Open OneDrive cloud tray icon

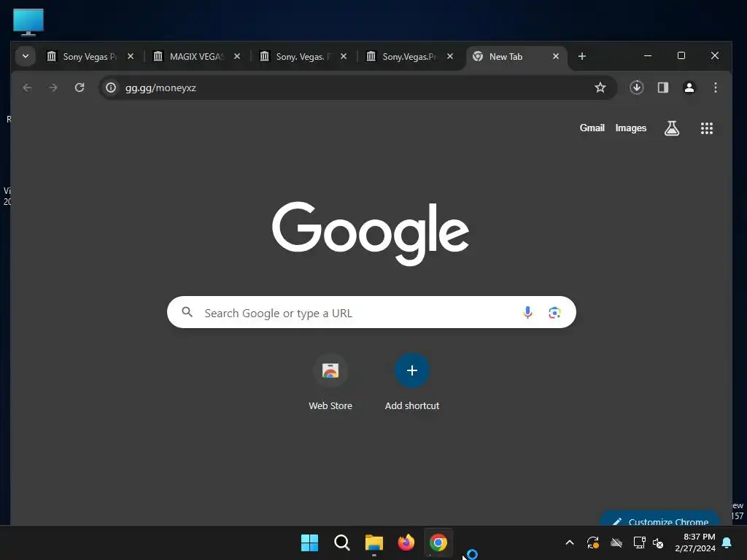point(616,542)
